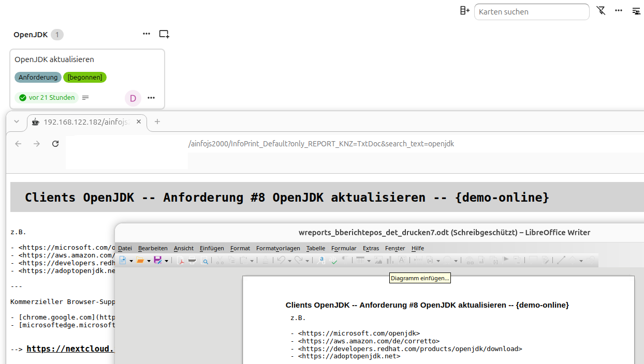Click the Insert chart icon in Writer
This screenshot has height=364, width=644.
click(390, 261)
